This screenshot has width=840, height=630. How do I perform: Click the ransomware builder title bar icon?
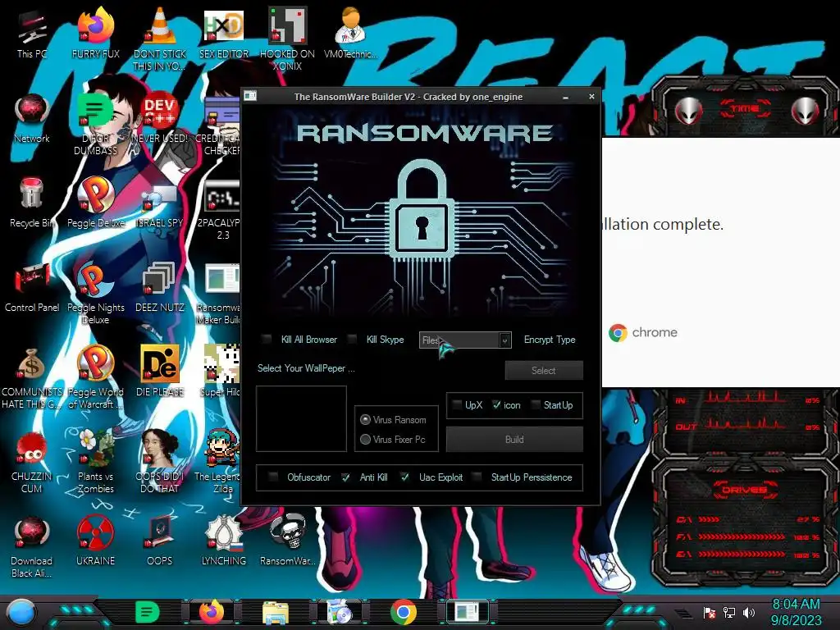pyautogui.click(x=250, y=96)
